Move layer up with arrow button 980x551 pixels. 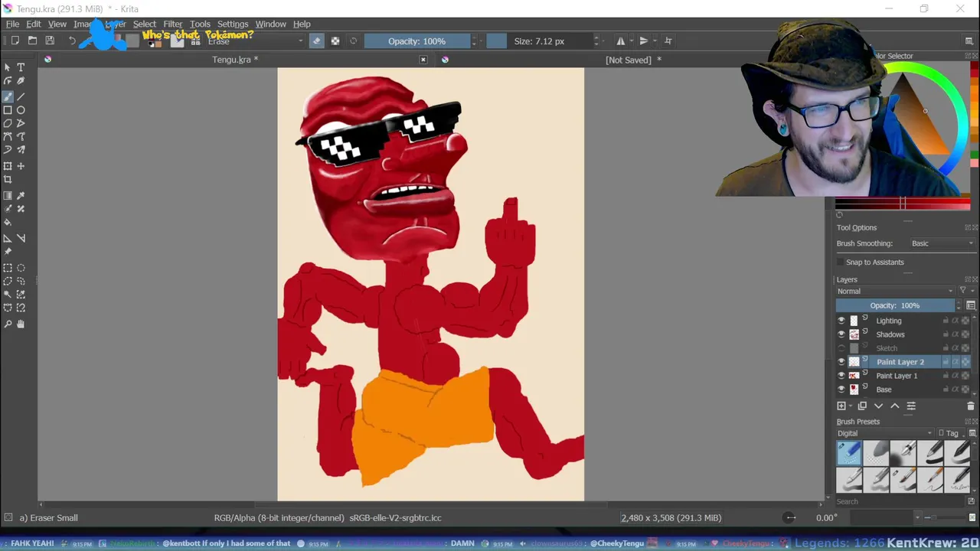(x=894, y=406)
